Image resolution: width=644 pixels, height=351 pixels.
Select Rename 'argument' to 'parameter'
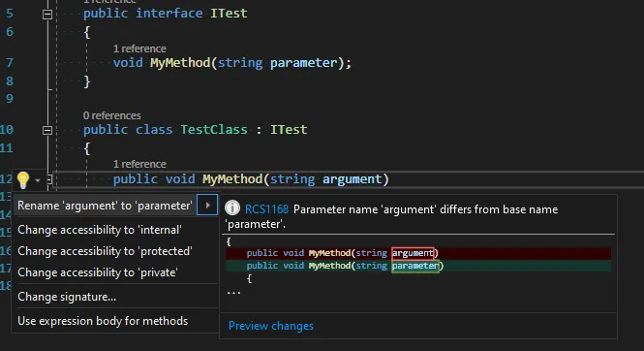coord(105,206)
